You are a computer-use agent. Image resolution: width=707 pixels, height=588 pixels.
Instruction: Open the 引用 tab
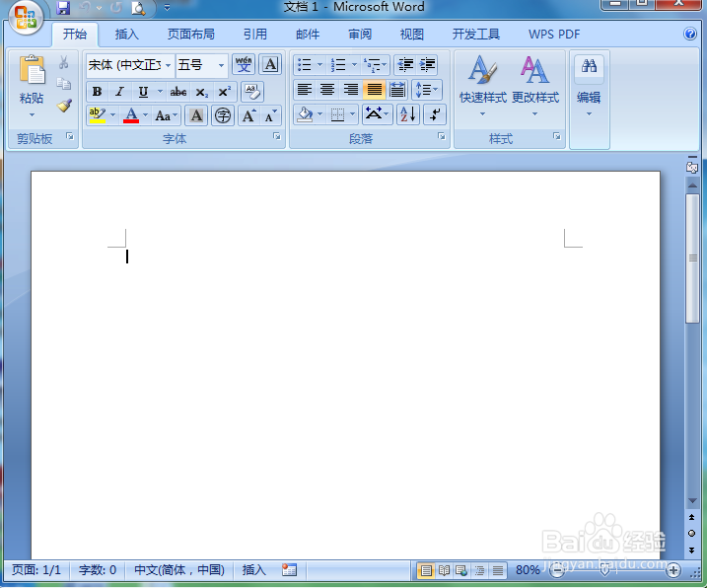tap(255, 35)
